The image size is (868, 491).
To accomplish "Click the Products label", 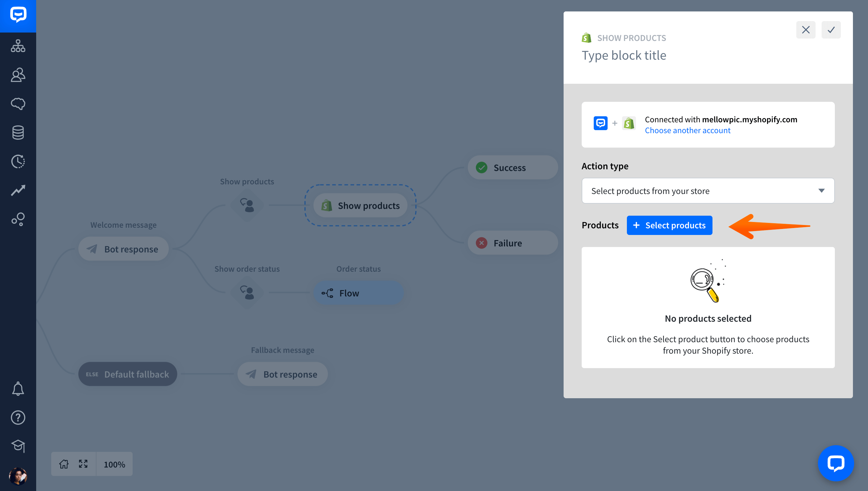I will (x=600, y=225).
